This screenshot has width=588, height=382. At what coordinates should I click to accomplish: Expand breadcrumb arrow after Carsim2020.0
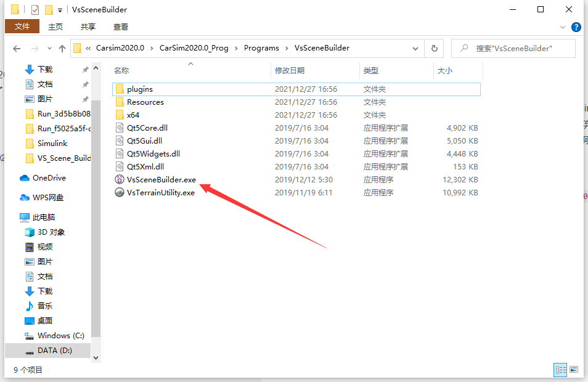pos(152,48)
